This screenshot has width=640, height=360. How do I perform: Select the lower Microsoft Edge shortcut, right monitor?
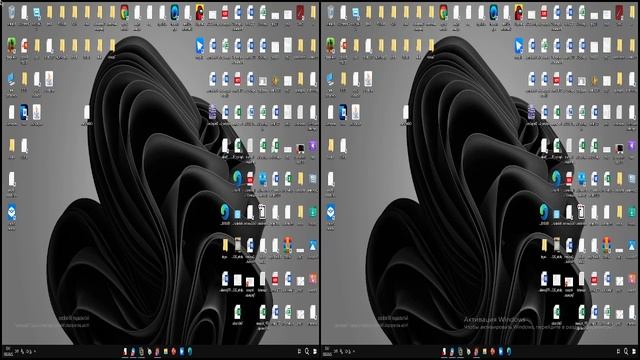click(x=544, y=212)
